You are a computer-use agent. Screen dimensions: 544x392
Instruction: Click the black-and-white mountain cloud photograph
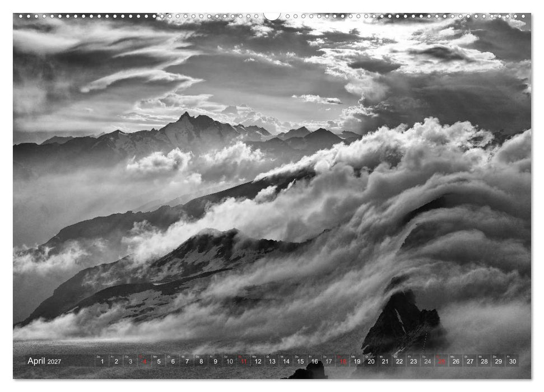coord(272,196)
